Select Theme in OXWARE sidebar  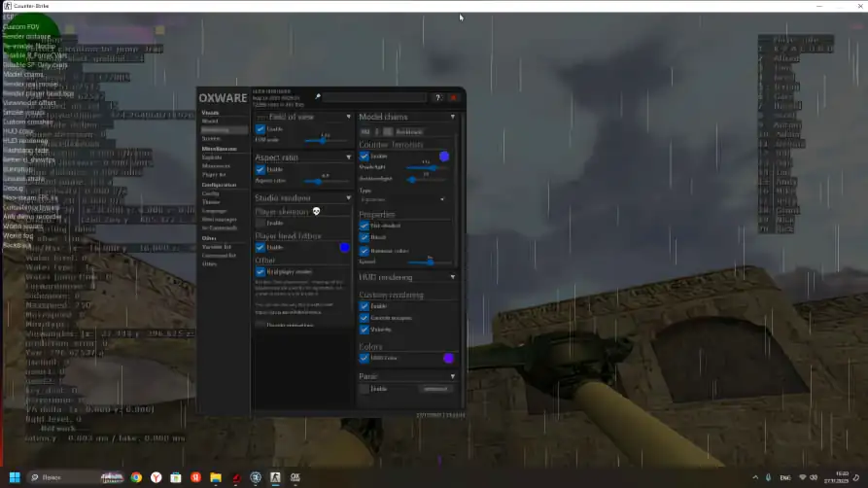tap(211, 202)
